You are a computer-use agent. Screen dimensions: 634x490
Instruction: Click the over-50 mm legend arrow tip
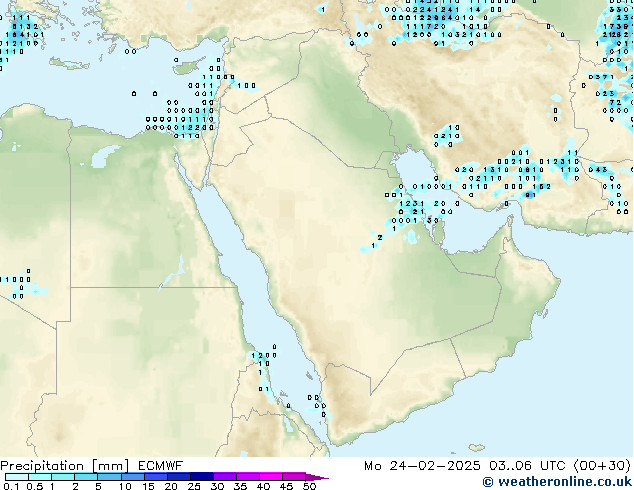[x=317, y=477]
